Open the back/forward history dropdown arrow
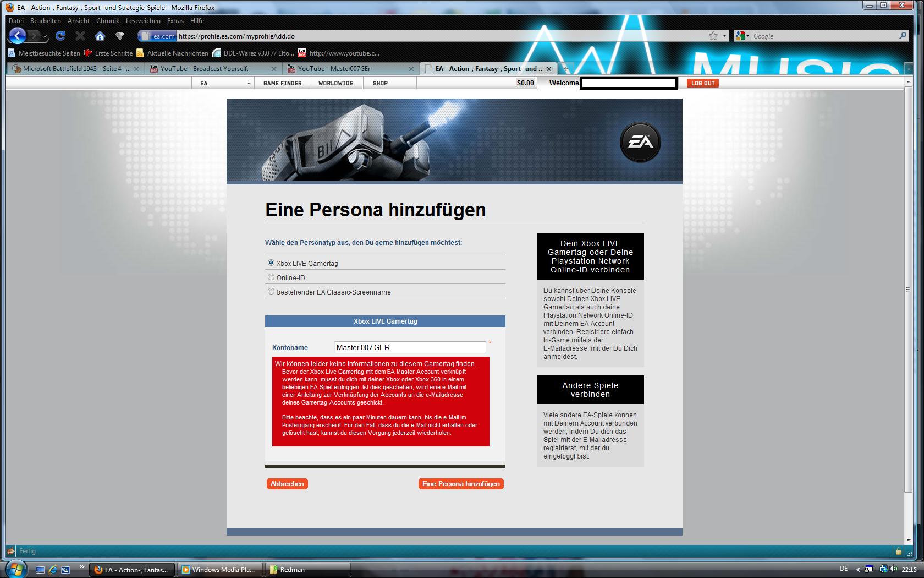The height and width of the screenshot is (578, 924). click(x=45, y=37)
